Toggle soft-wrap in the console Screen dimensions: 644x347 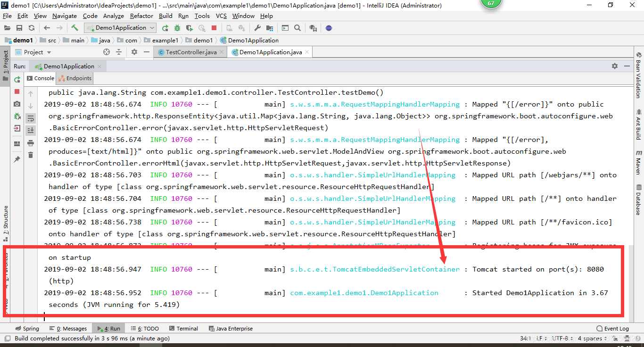[31, 118]
